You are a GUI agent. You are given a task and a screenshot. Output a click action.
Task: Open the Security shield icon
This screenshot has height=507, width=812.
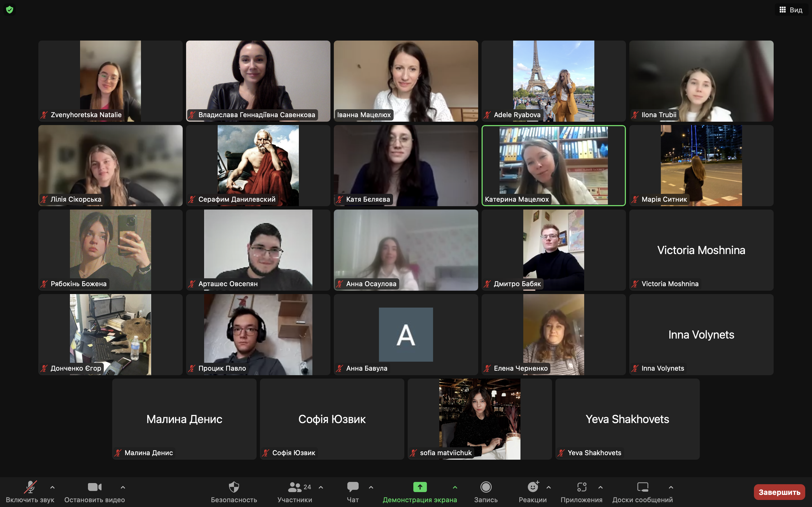click(234, 487)
